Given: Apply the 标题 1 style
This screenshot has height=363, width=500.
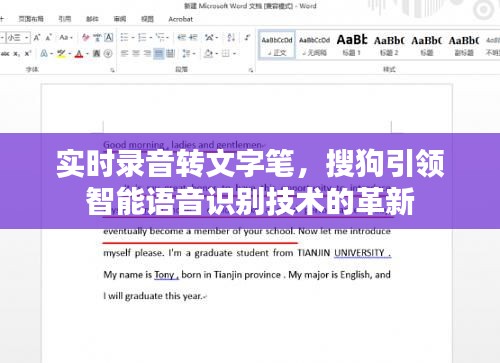Looking at the screenshot, I should [352, 45].
